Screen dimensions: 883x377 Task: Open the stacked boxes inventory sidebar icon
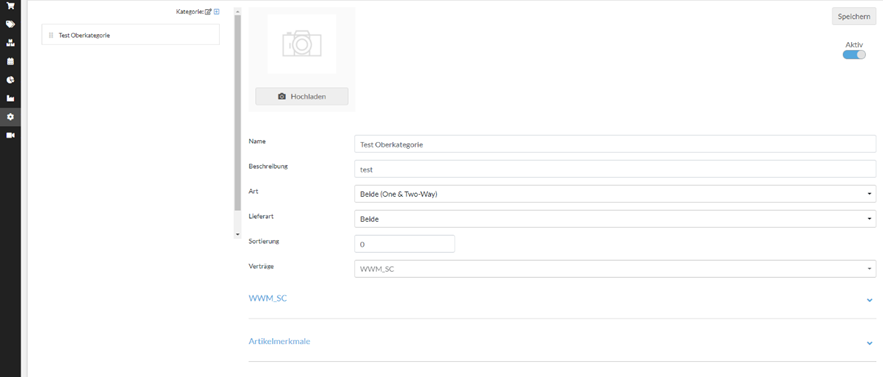(x=10, y=43)
